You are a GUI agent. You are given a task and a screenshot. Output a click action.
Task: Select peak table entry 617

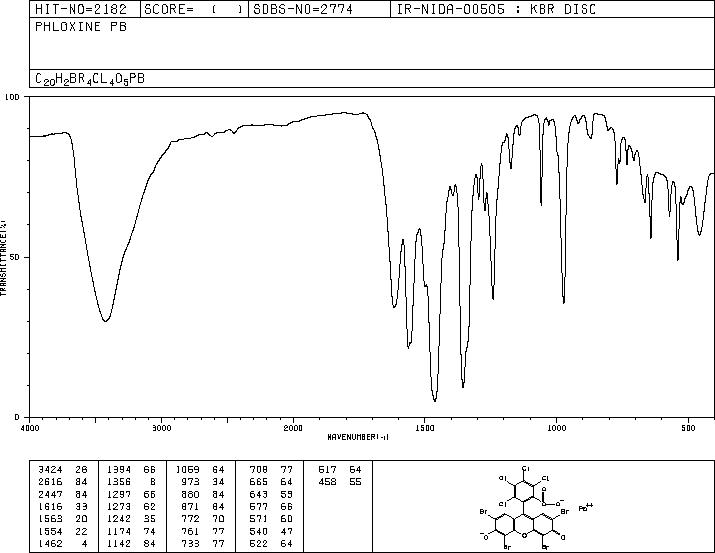tap(340, 470)
